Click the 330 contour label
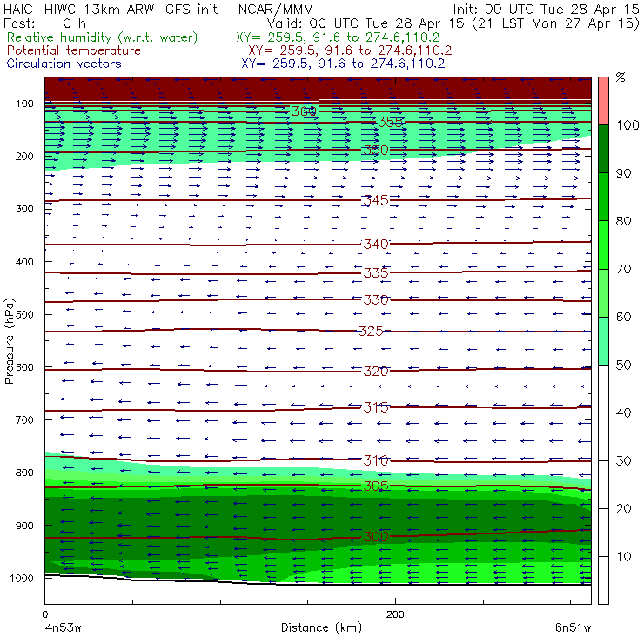Screen dimensions: 644x644 click(x=376, y=300)
